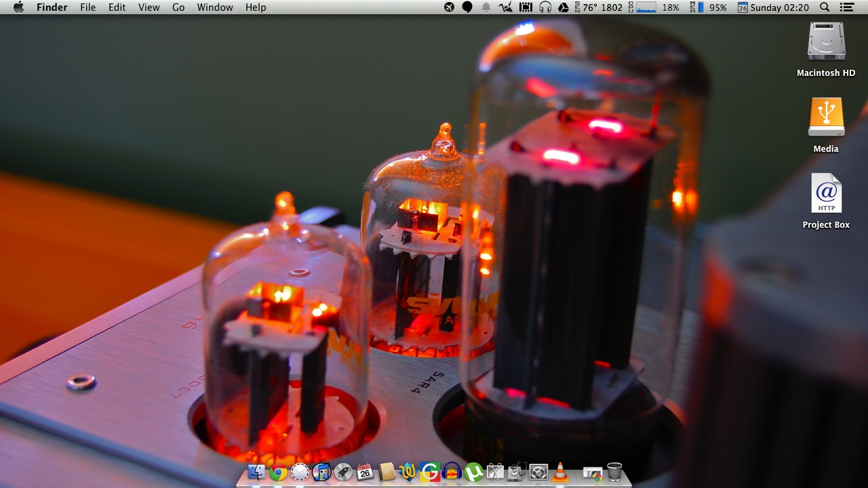This screenshot has height=488, width=868.
Task: Click the black speech bubble menu bar icon
Action: pyautogui.click(x=467, y=7)
